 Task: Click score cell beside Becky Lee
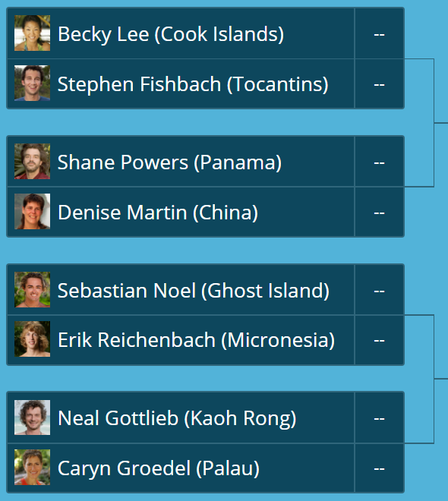[380, 33]
